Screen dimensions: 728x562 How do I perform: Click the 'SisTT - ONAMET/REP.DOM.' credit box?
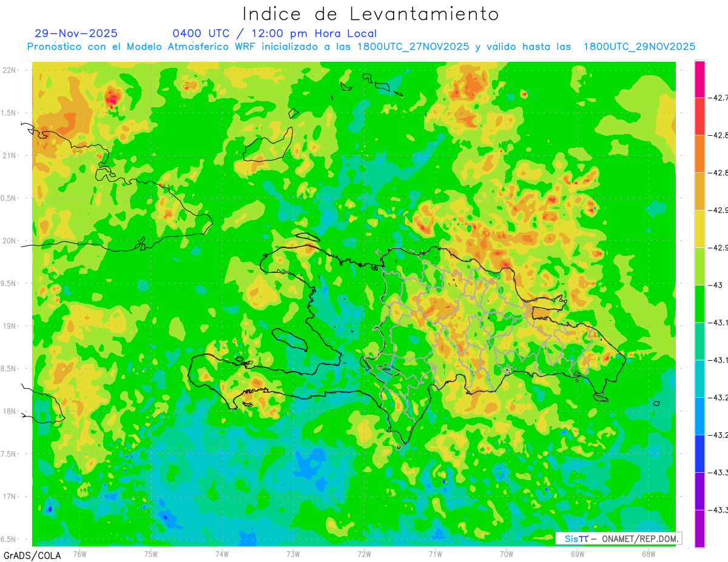click(619, 538)
